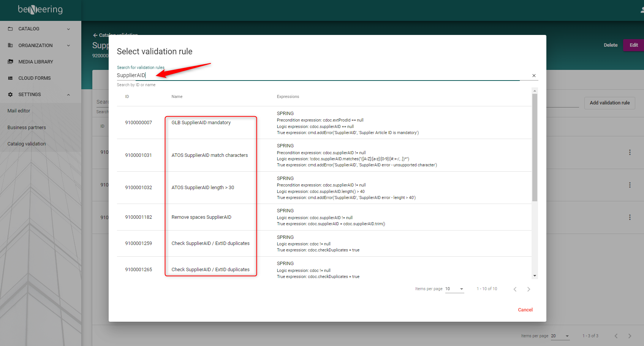The height and width of the screenshot is (346, 644).
Task: Go to next page in dialog
Action: click(x=528, y=289)
